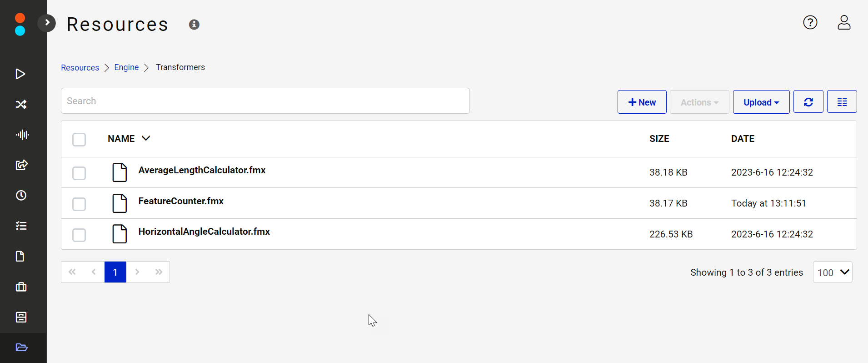Check the AverageLengthCalculator.fmx checkbox
The image size is (868, 363).
pyautogui.click(x=79, y=173)
